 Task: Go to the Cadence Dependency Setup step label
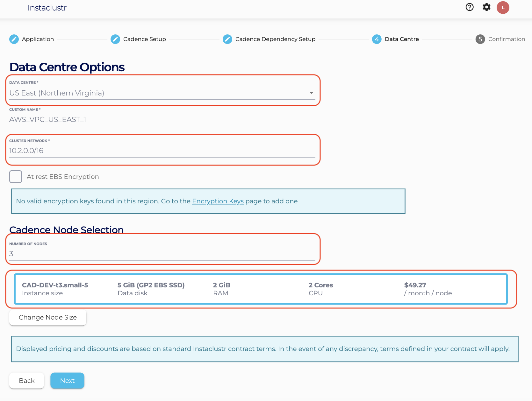point(275,39)
